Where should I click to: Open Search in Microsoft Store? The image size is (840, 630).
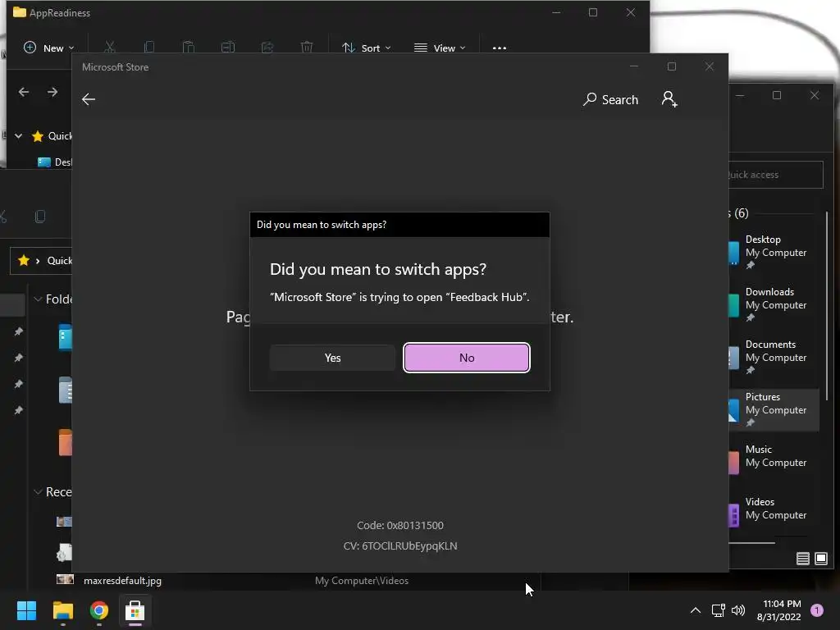(610, 99)
